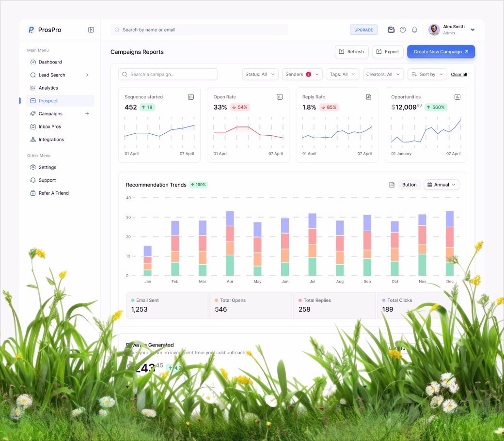Viewport: 504px width, 441px height.
Task: Click the Button in Recommendation Trends
Action: tap(409, 185)
